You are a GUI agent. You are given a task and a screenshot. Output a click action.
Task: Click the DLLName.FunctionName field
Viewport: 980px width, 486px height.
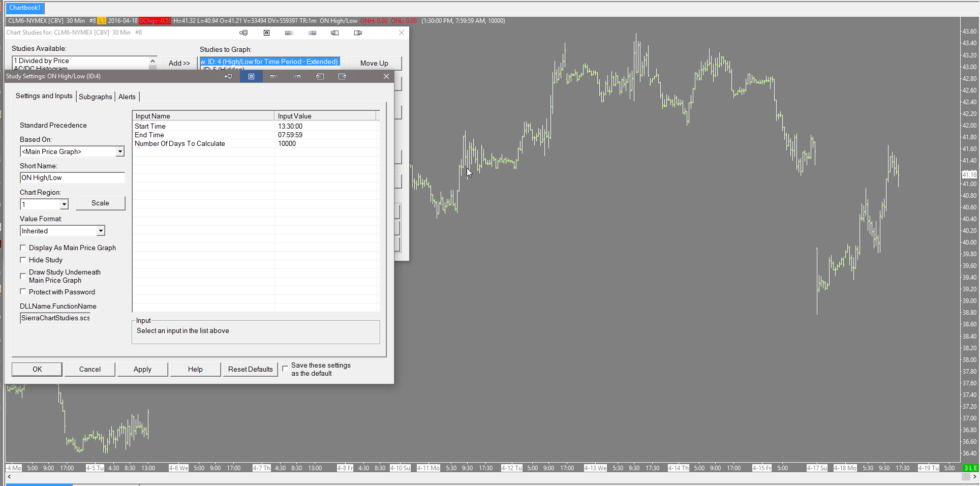point(55,318)
